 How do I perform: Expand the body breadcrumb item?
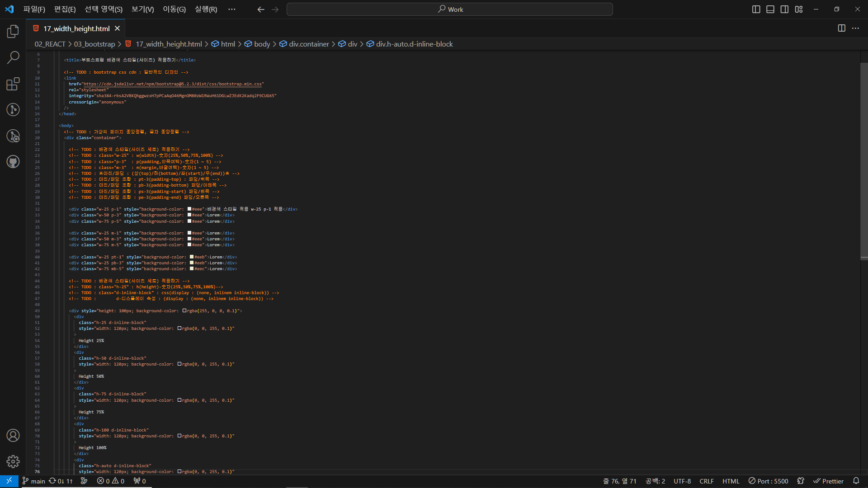coord(262,44)
